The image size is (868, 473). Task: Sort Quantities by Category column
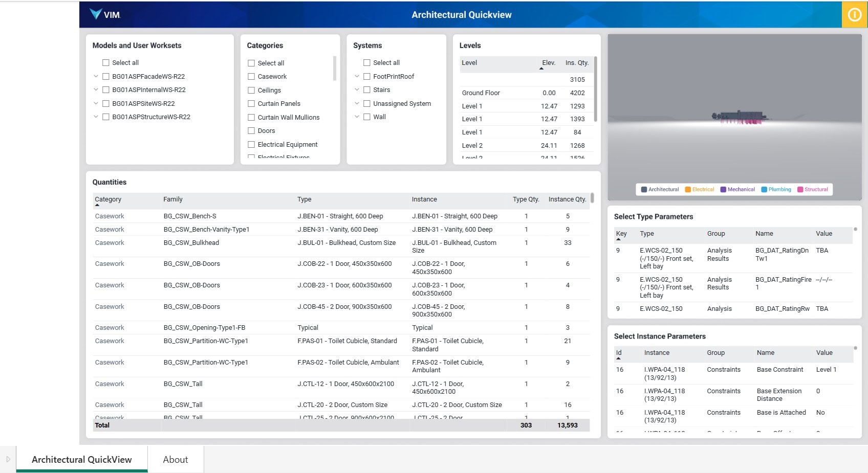108,199
